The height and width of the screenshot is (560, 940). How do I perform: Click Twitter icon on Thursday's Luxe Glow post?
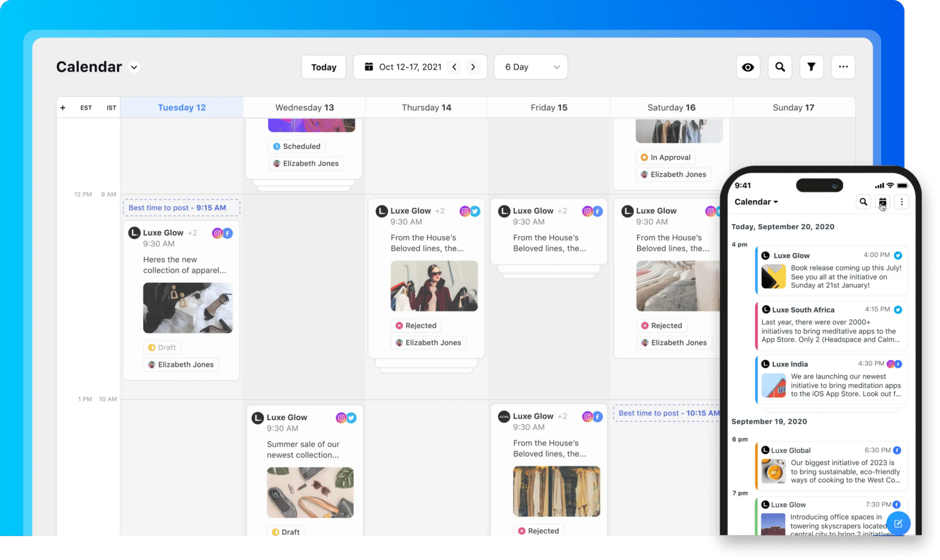[x=475, y=212]
